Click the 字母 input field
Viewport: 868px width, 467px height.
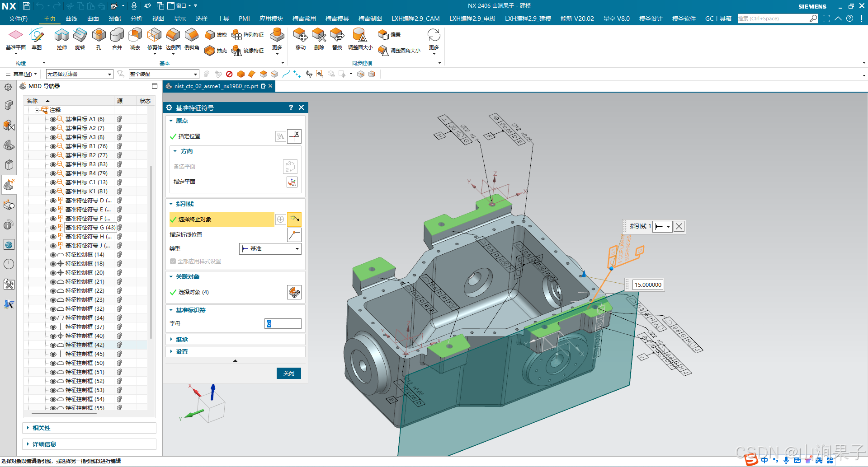pos(283,324)
